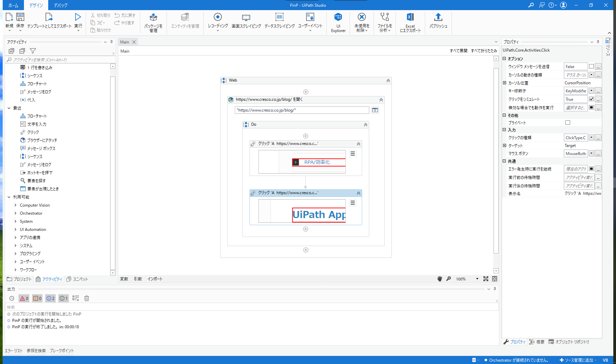Click the zoom magnifier icon in designer
This screenshot has width=616, height=364.
pos(449,279)
